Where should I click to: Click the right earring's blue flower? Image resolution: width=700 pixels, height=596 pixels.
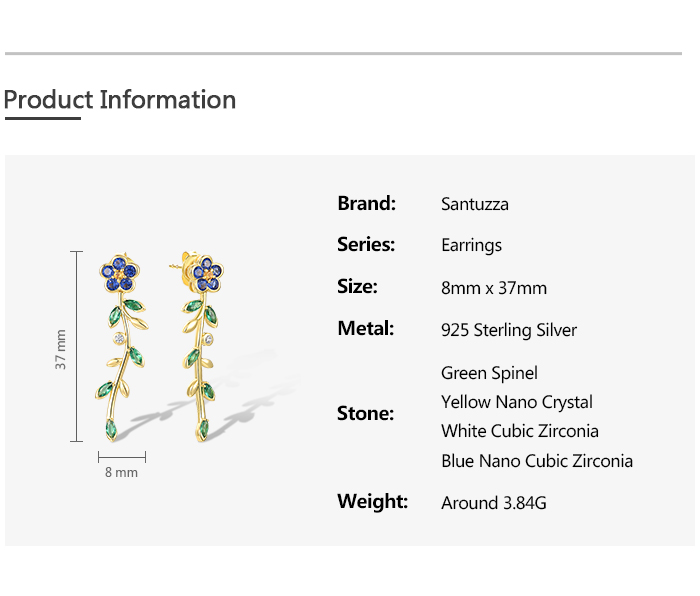pyautogui.click(x=208, y=272)
